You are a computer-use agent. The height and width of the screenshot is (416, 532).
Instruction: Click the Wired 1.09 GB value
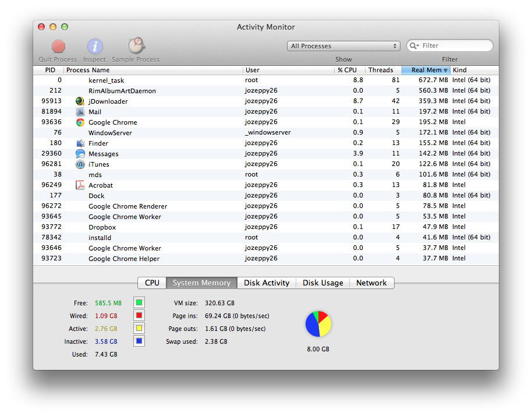[106, 316]
